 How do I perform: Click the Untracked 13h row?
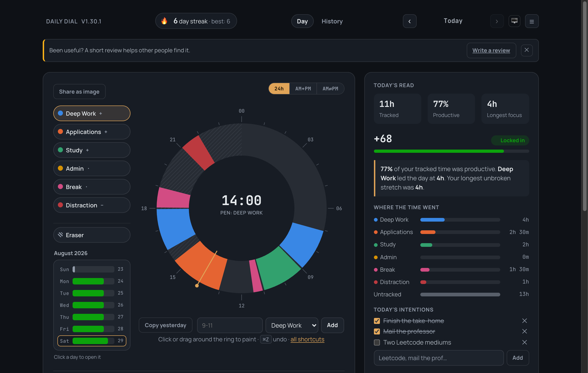tap(451, 294)
